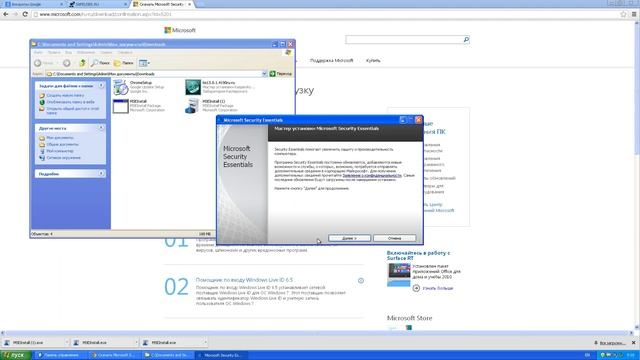Click the Chrome back arrow
Viewport: 640px width, 360px height.
click(6, 14)
